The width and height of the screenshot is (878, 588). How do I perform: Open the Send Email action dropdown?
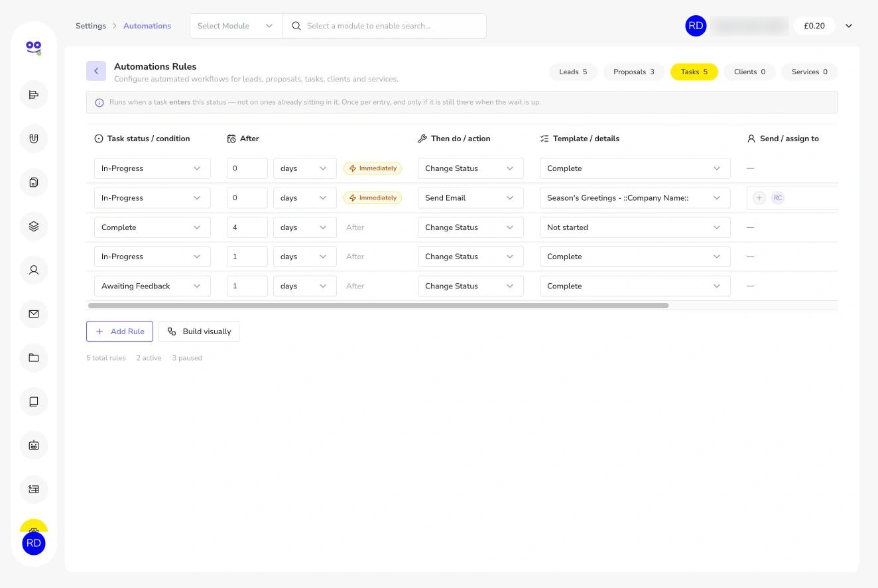click(471, 198)
